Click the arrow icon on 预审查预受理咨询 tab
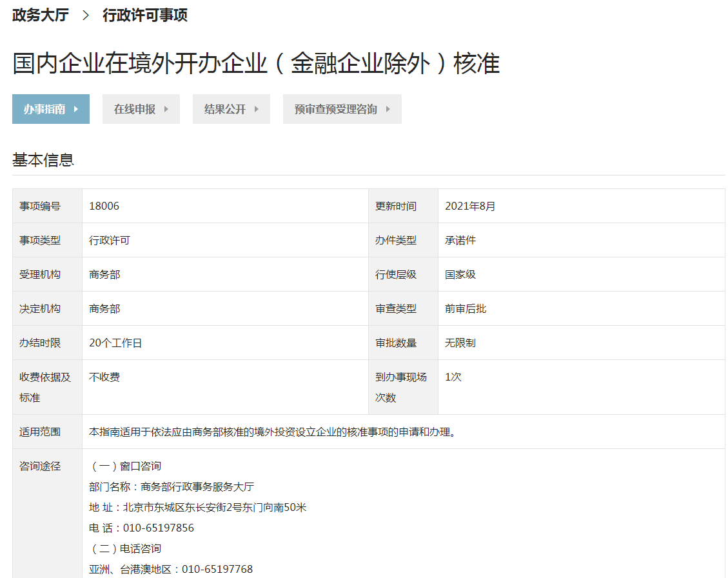728x578 pixels. [x=388, y=109]
